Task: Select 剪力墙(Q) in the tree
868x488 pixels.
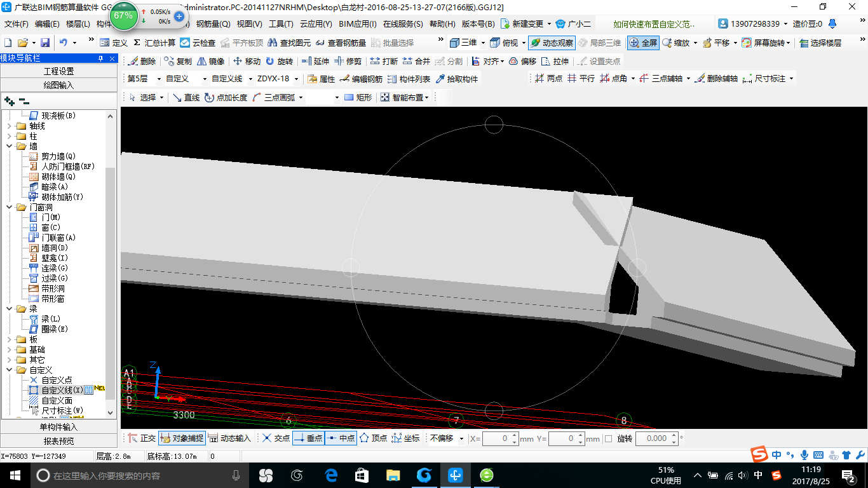Action: click(x=58, y=156)
